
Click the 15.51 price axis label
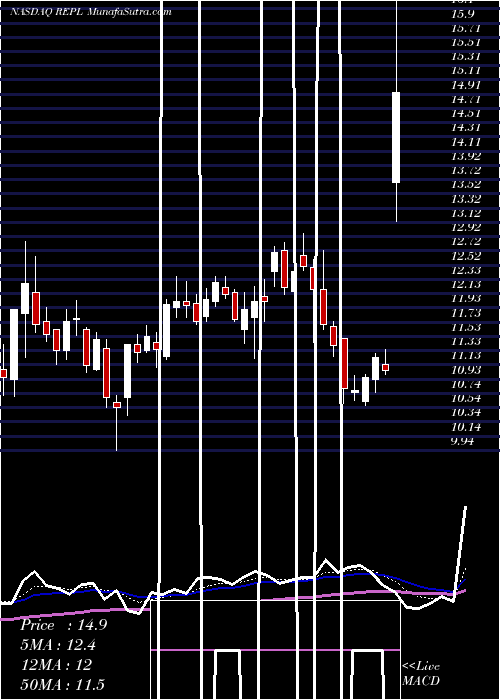click(466, 42)
